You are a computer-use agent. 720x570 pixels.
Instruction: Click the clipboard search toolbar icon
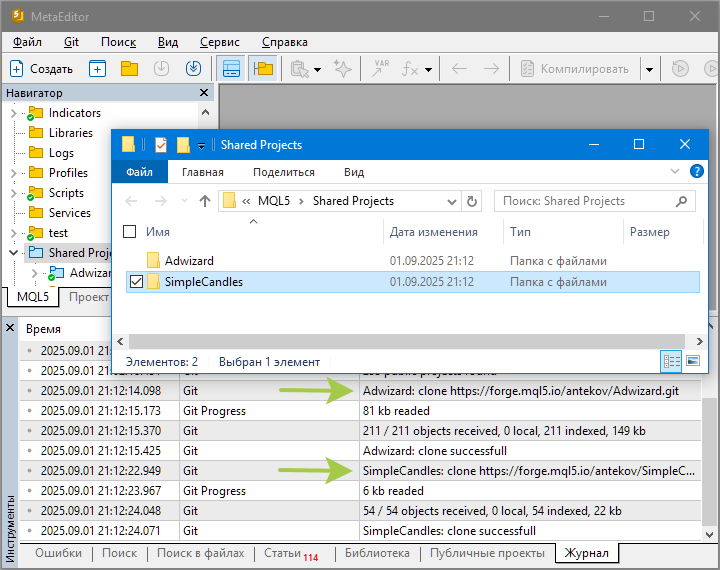click(x=299, y=69)
